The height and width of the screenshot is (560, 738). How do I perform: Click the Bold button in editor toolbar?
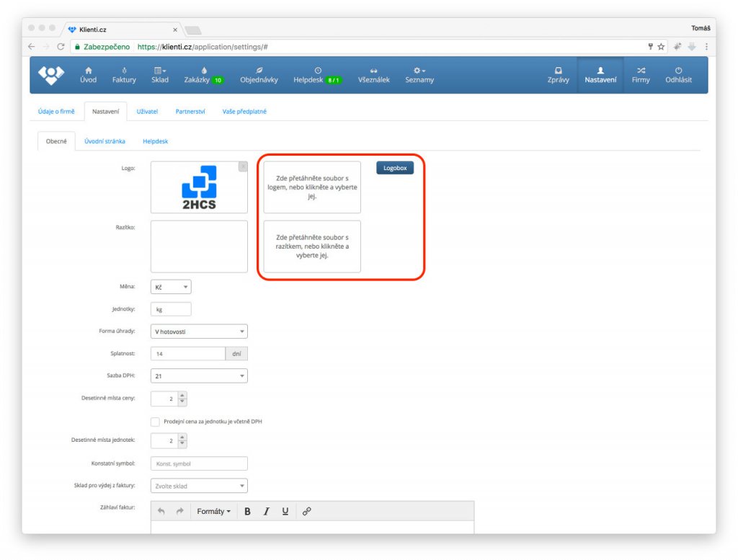248,511
